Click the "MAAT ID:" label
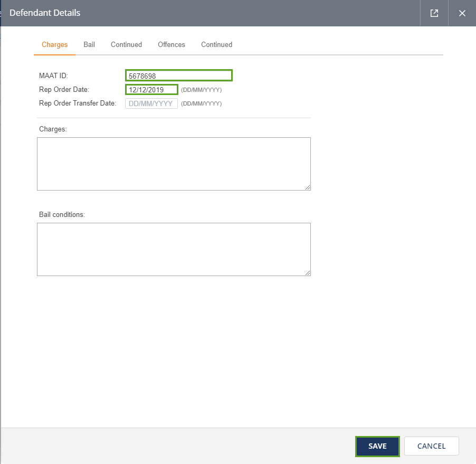This screenshot has width=476, height=464. [53, 76]
